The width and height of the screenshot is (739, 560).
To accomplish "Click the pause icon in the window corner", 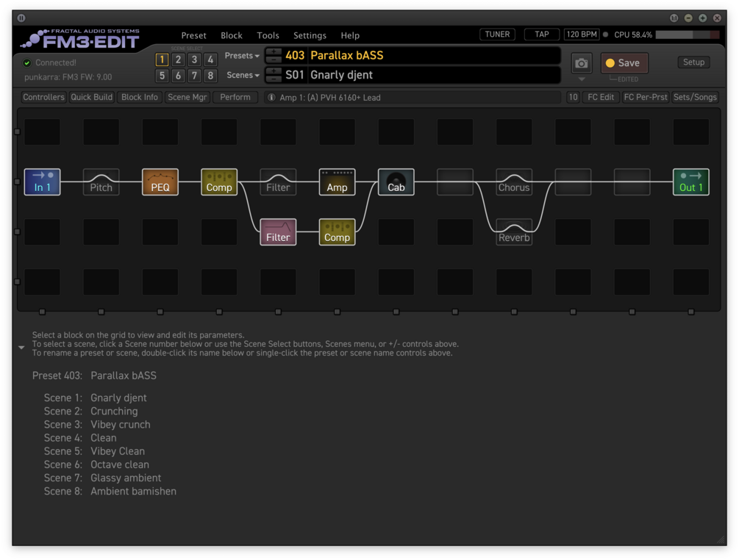I will 21,18.
